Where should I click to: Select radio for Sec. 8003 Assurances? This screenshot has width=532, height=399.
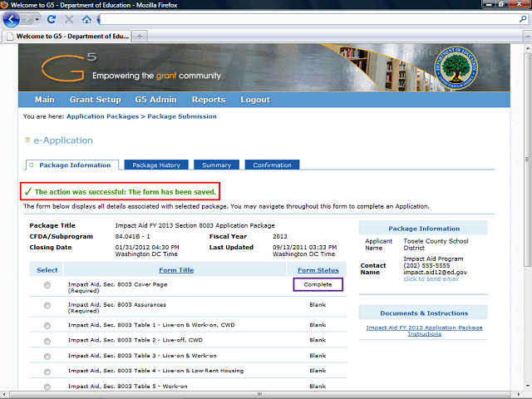point(47,306)
